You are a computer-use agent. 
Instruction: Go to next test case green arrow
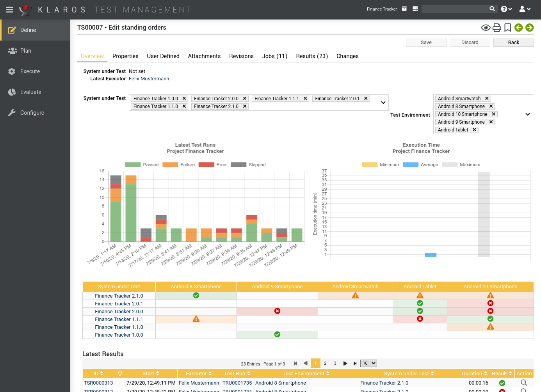529,27
